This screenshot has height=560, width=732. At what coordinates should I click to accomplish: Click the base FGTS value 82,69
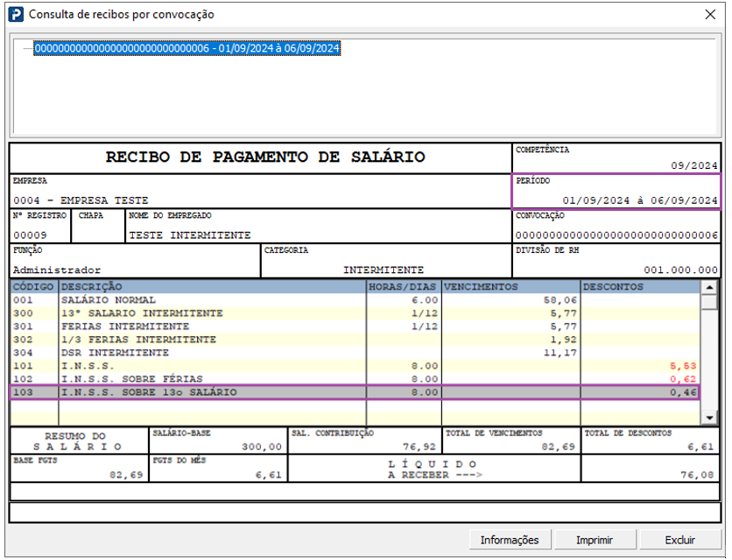126,475
